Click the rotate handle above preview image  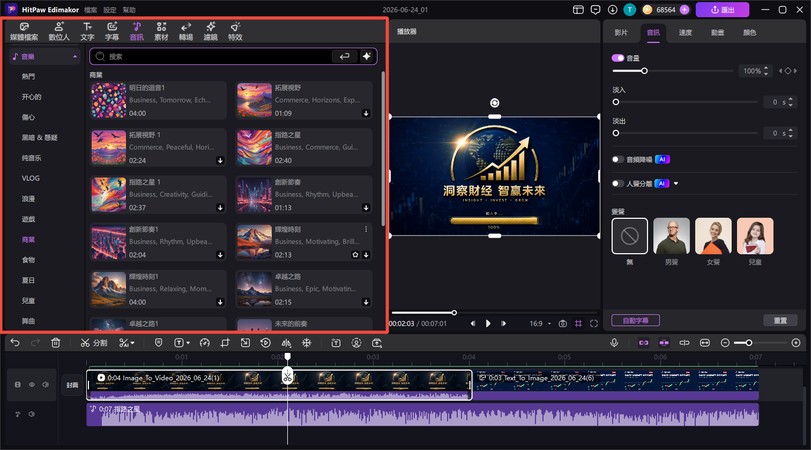494,103
